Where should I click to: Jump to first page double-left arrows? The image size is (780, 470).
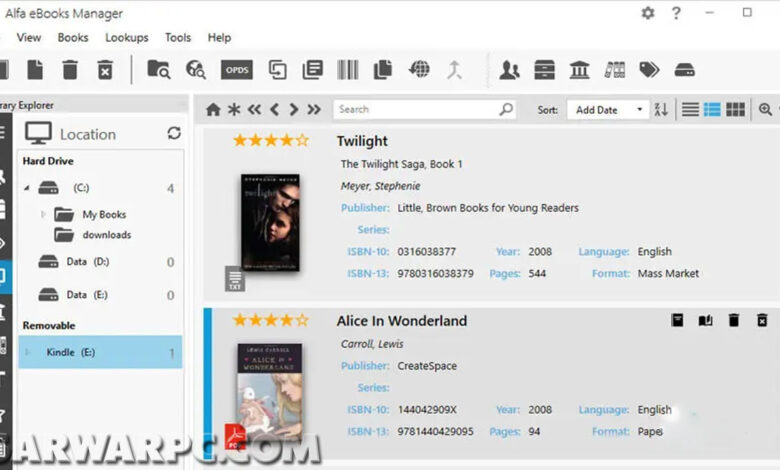click(254, 109)
